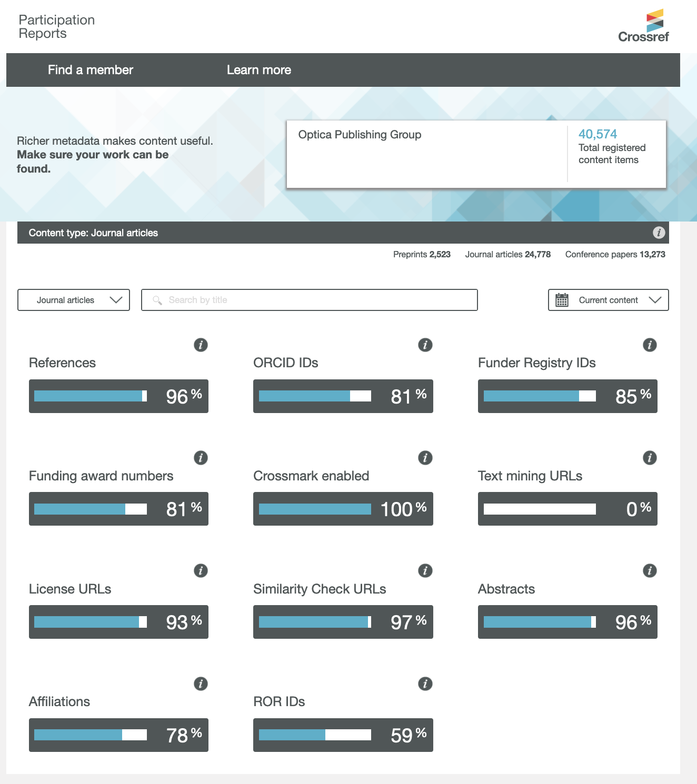Click inside Search by title field
697x784 pixels.
(x=310, y=300)
